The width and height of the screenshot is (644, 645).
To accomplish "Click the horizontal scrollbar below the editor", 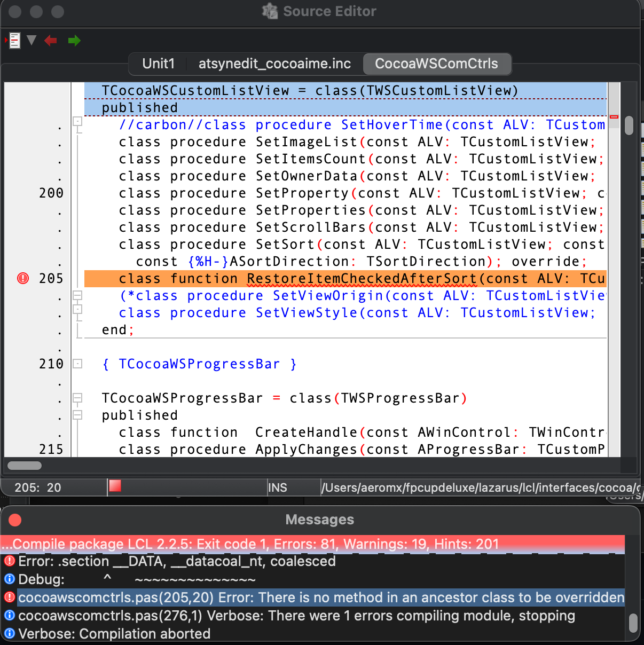I will [24, 465].
